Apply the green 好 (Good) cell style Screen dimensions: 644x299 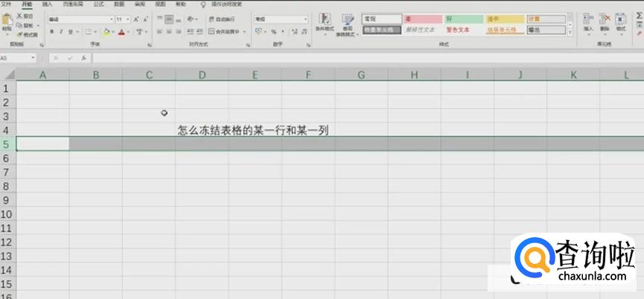pyautogui.click(x=464, y=19)
